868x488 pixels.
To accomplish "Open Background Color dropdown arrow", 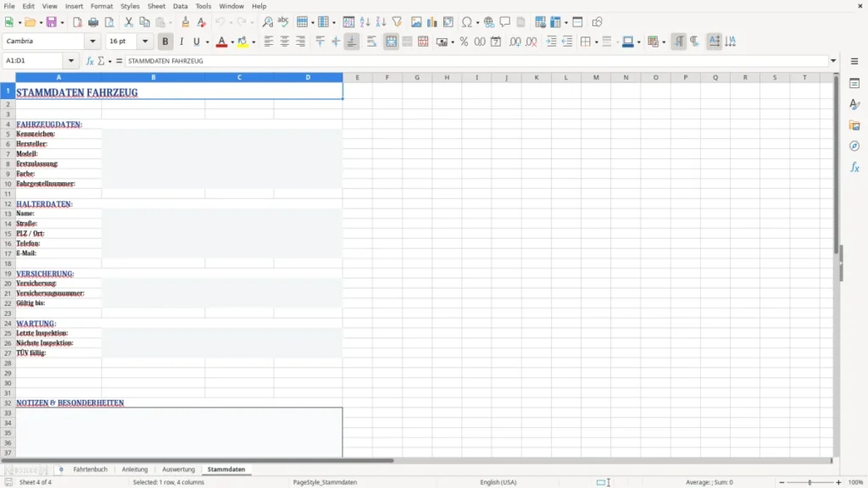I will coord(253,42).
